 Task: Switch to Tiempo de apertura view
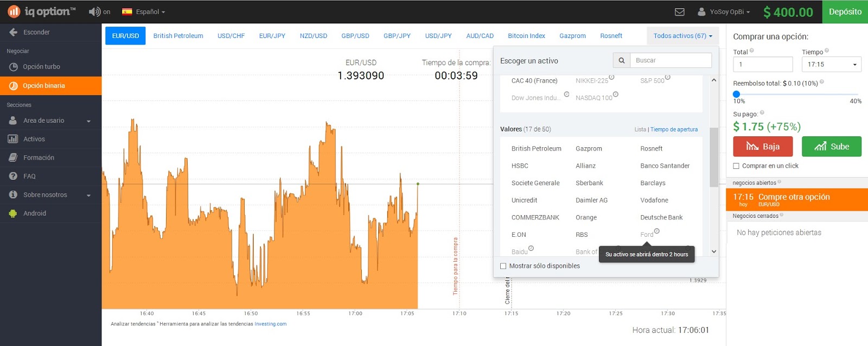674,129
